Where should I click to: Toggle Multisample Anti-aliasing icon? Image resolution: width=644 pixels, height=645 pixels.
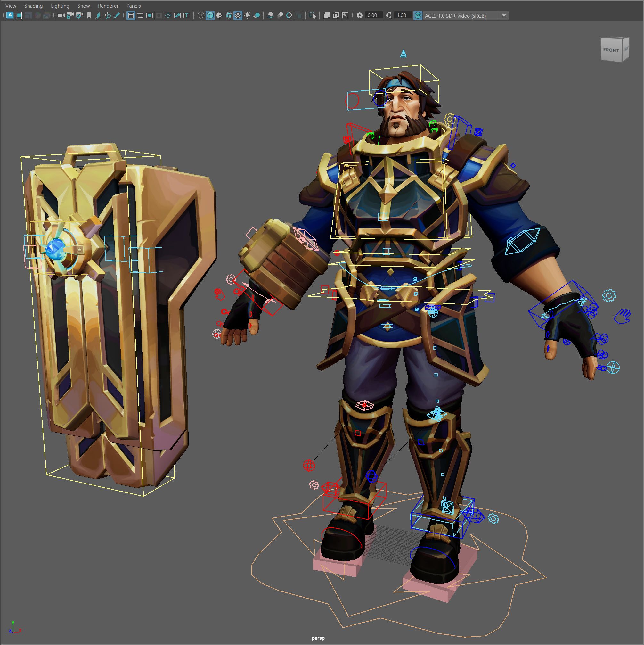coord(289,15)
